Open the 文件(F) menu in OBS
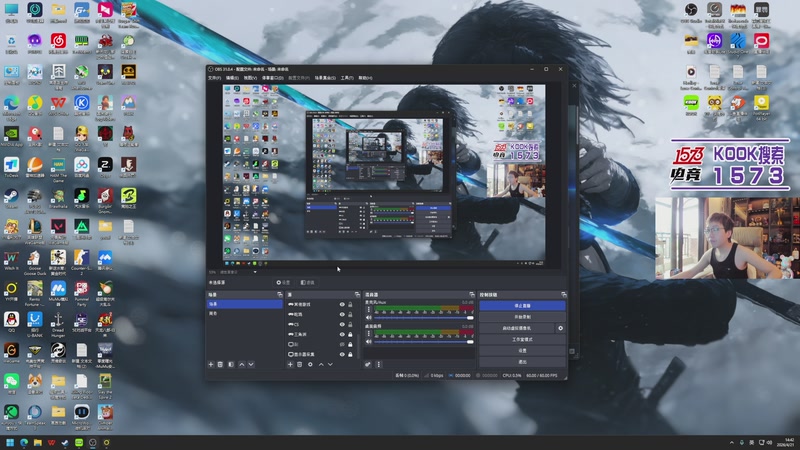Image resolution: width=800 pixels, height=450 pixels. 214,78
